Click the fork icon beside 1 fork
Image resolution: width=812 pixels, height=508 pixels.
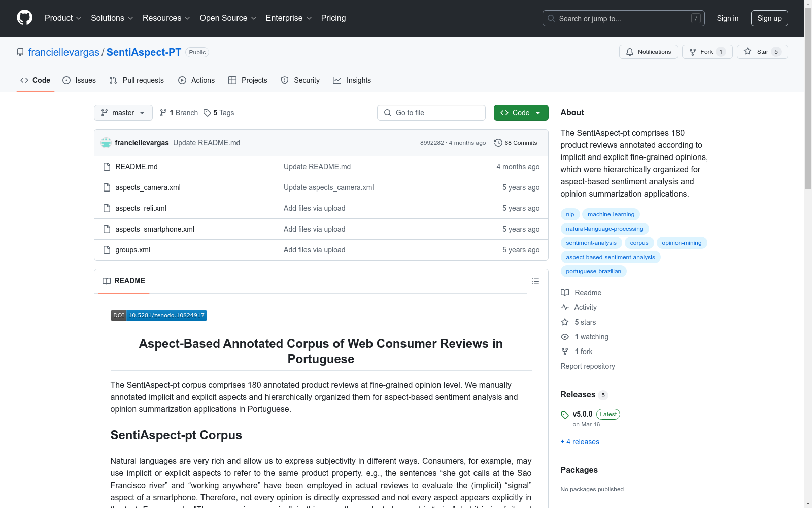click(565, 352)
